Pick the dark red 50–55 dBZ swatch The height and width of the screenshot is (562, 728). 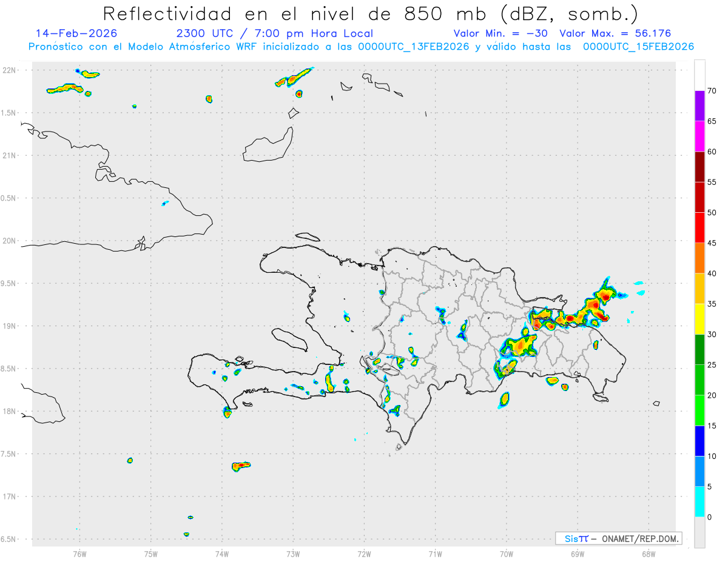coord(699,197)
